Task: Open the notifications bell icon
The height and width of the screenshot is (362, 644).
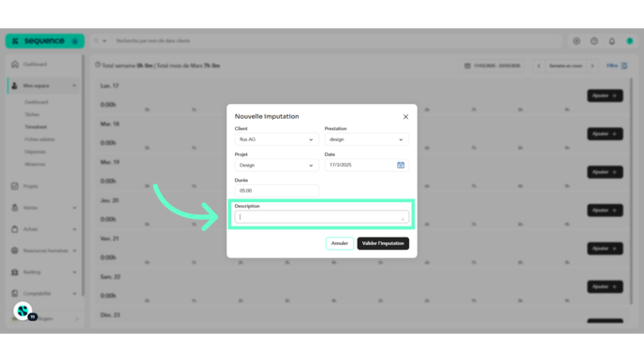Action: 611,41
